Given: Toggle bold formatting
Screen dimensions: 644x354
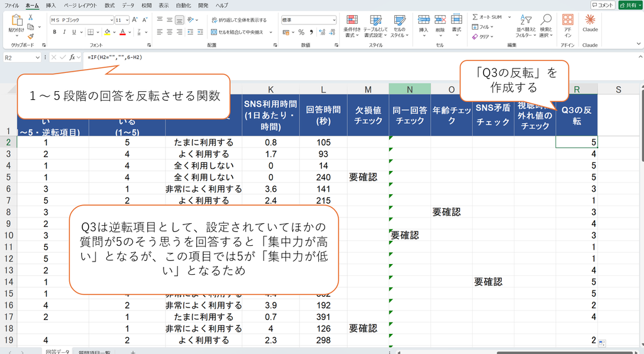Looking at the screenshot, I should click(x=55, y=32).
